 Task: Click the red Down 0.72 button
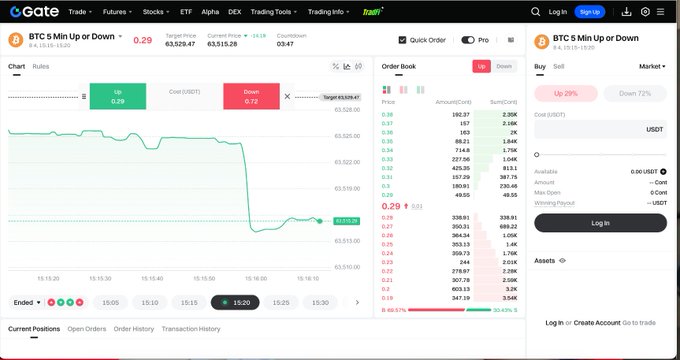pyautogui.click(x=252, y=96)
